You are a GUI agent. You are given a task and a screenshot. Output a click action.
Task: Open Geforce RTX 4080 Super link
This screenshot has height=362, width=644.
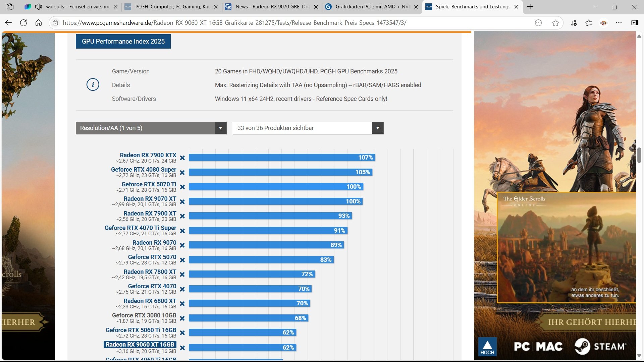tap(144, 170)
